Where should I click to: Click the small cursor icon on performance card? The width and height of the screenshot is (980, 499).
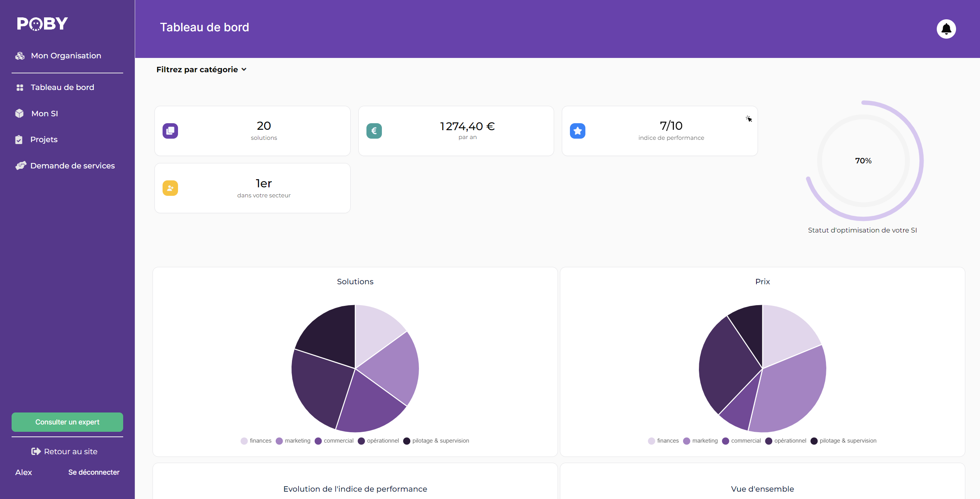749,119
